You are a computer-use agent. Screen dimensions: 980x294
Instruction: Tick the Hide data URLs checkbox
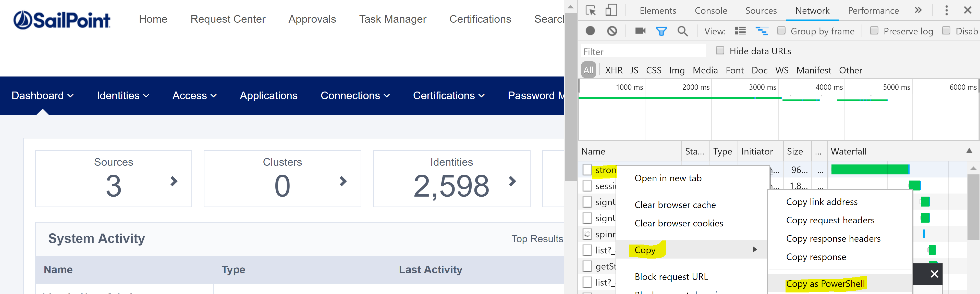720,50
